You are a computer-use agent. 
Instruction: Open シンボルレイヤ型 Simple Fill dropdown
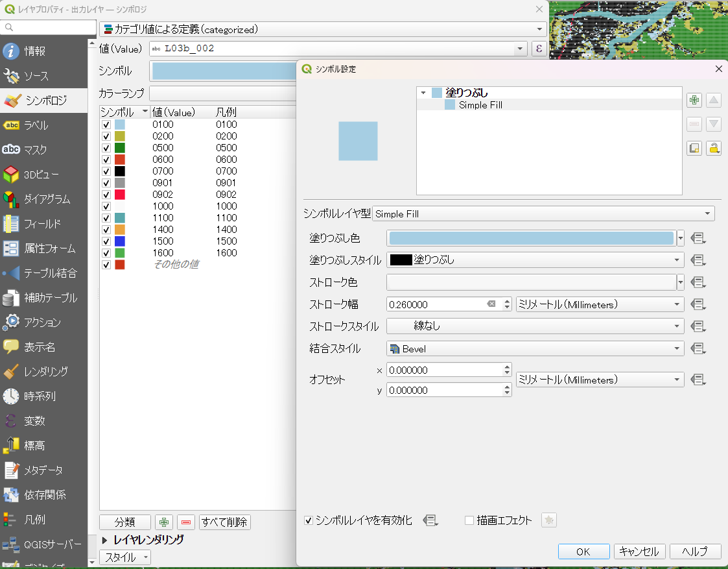point(543,213)
